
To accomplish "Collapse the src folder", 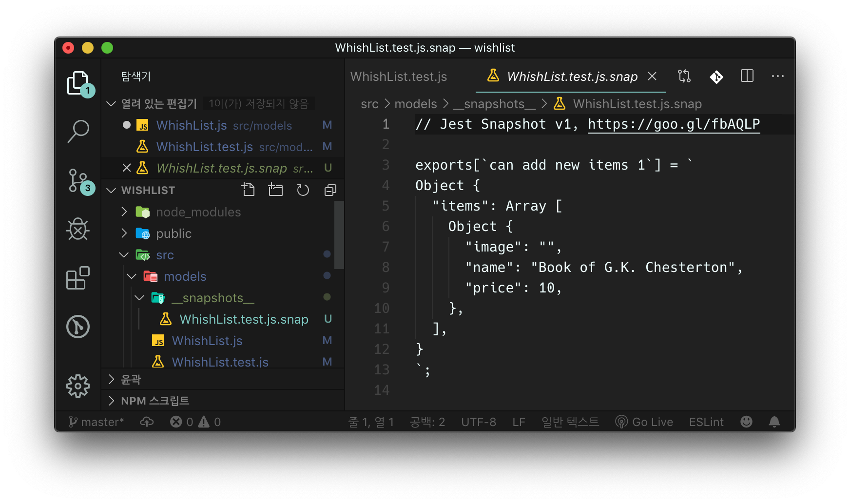I will [x=124, y=254].
